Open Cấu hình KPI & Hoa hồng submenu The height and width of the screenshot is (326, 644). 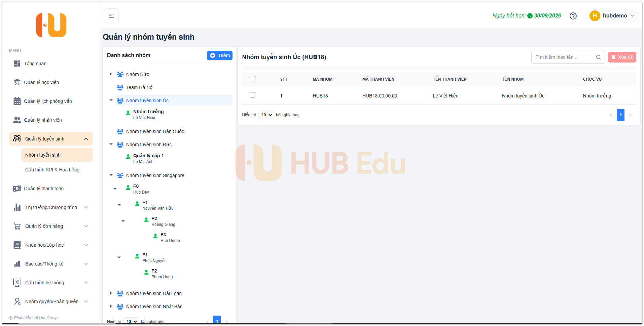pyautogui.click(x=52, y=170)
